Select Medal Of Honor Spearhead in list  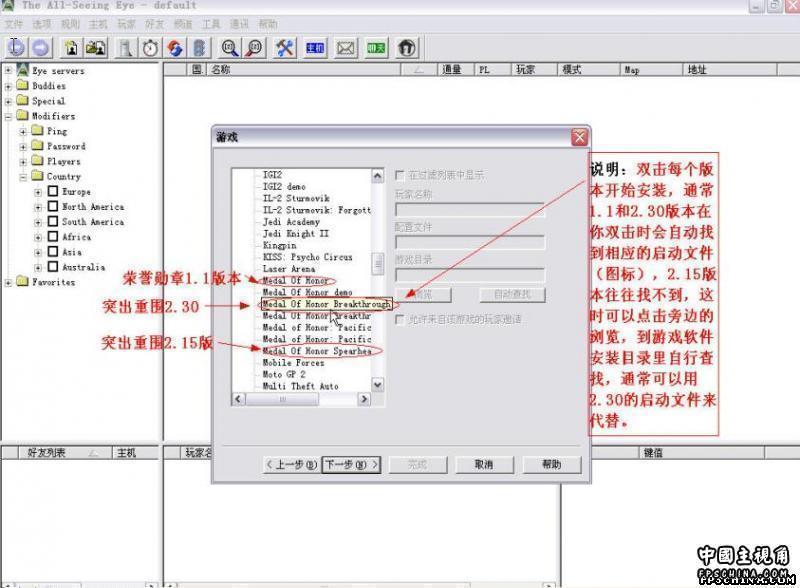pos(317,351)
